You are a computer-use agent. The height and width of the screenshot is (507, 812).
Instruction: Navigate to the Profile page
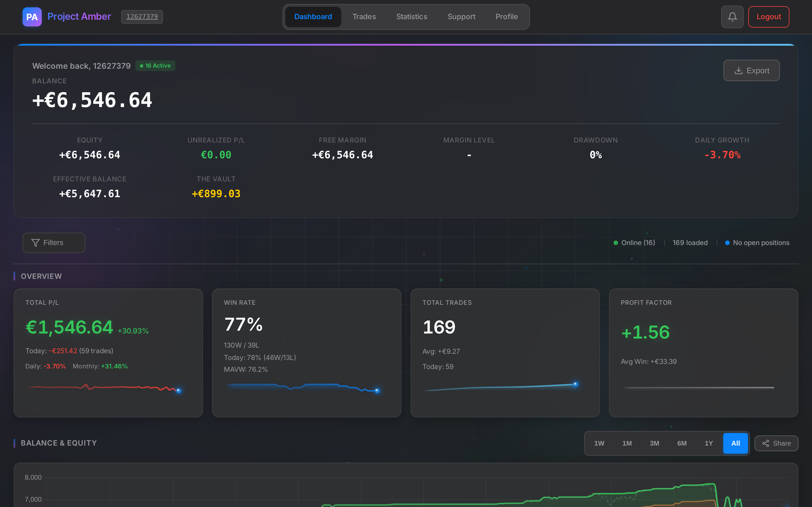point(506,16)
